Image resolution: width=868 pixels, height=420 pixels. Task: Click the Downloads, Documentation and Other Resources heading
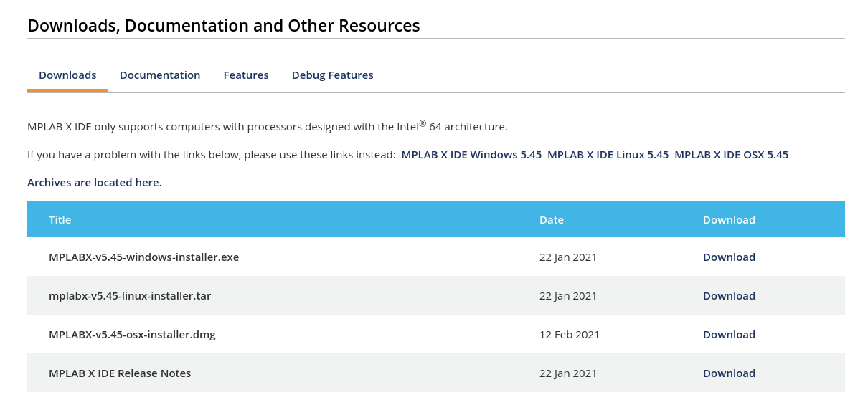(x=223, y=25)
